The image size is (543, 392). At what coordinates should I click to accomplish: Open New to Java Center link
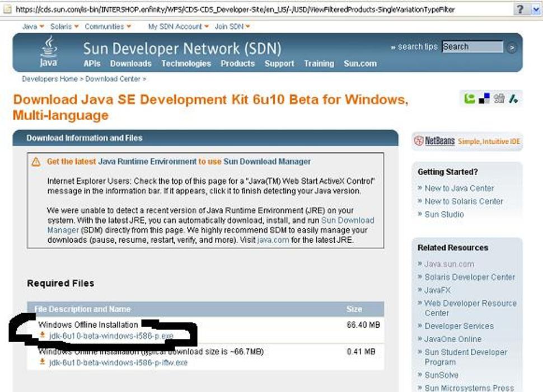point(459,188)
